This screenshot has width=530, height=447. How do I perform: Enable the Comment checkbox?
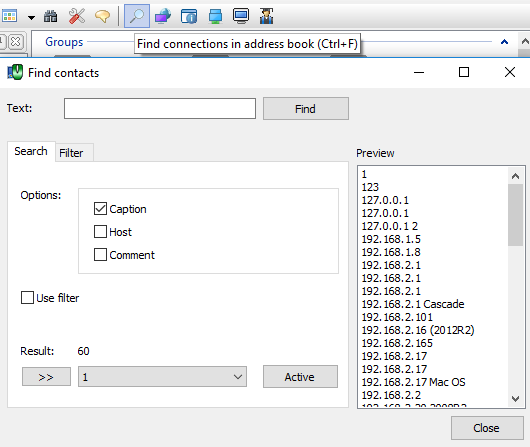coord(100,255)
